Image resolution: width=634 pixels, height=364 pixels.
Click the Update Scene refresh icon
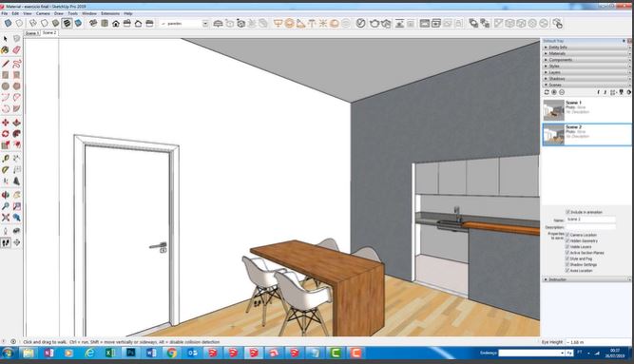point(547,92)
